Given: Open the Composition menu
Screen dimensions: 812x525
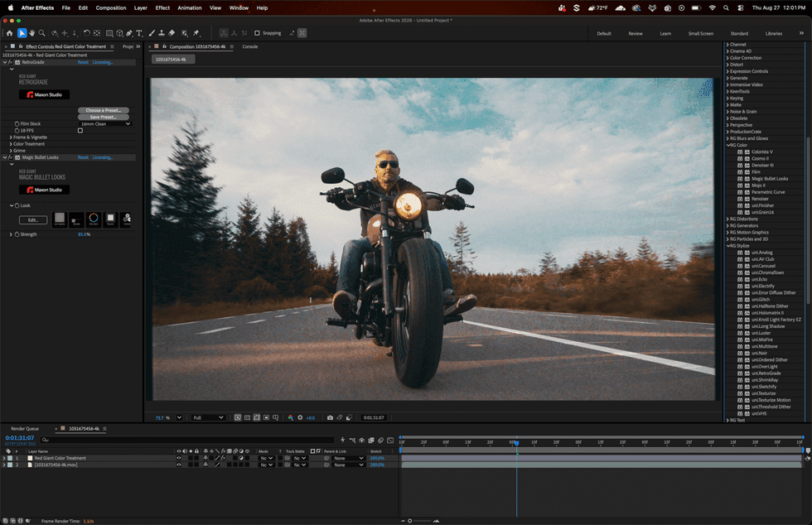Looking at the screenshot, I should coord(111,7).
